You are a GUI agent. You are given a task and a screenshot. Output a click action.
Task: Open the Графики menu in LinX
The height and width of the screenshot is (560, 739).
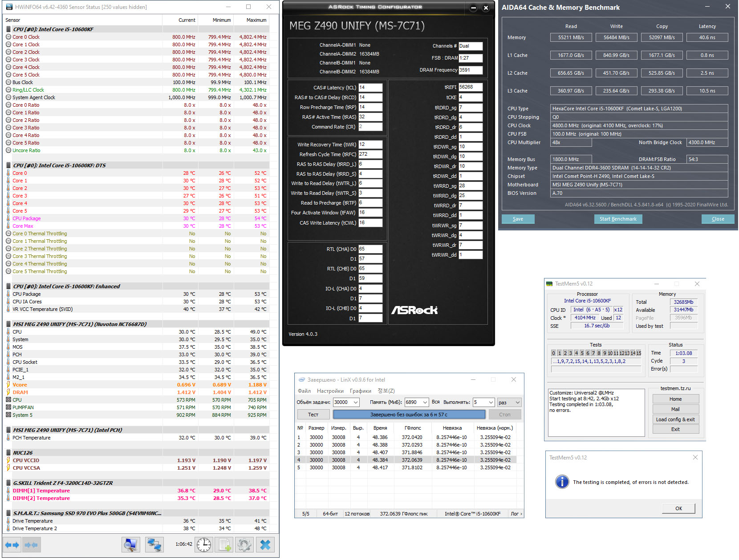[361, 391]
